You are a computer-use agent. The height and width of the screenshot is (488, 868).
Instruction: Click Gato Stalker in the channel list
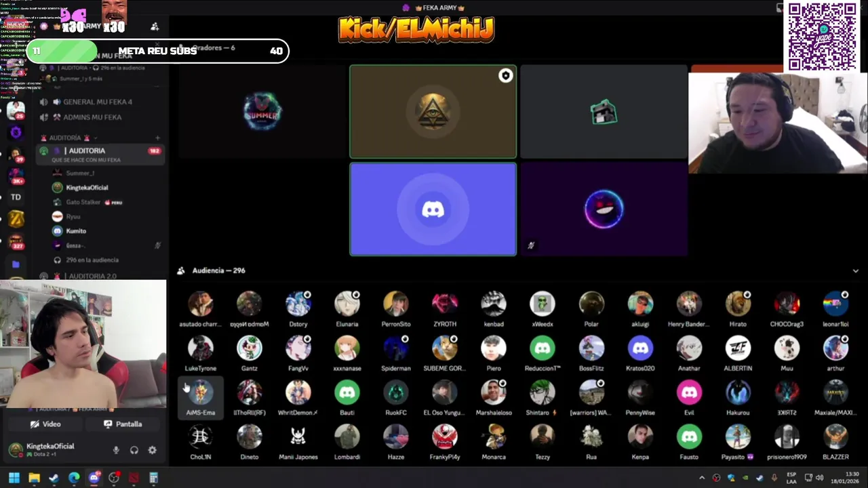click(x=83, y=202)
